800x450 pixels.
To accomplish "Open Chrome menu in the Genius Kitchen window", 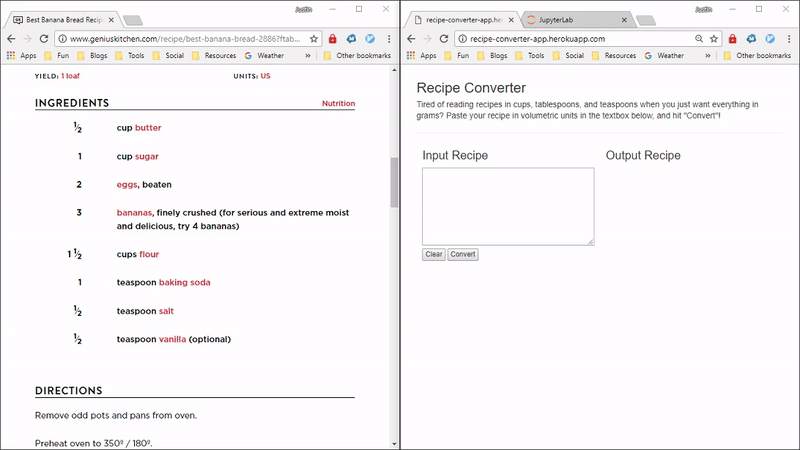I will tap(389, 38).
